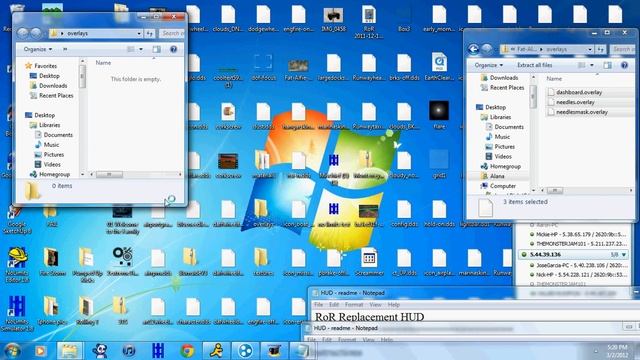Open address history dropdown in Fat-Al window
This screenshot has width=640, height=360.
coord(590,49)
